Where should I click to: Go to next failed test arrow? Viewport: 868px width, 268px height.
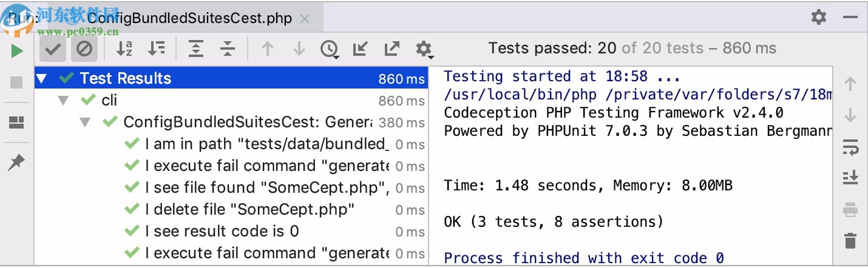tap(299, 49)
